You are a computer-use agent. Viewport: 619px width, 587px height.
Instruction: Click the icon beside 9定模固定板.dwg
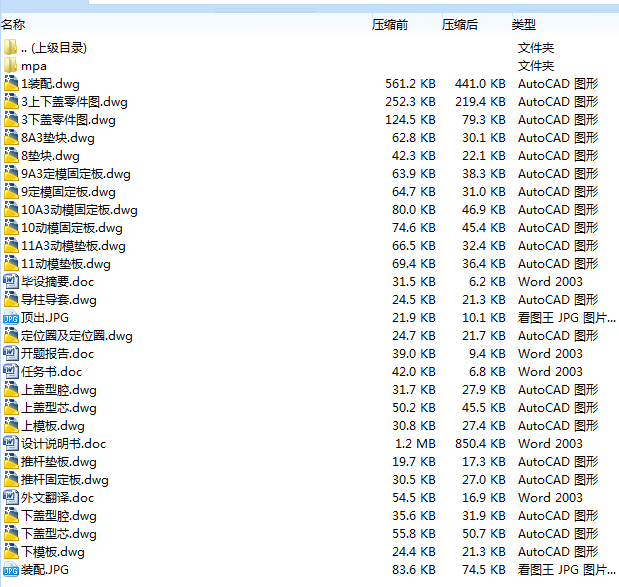coord(11,191)
